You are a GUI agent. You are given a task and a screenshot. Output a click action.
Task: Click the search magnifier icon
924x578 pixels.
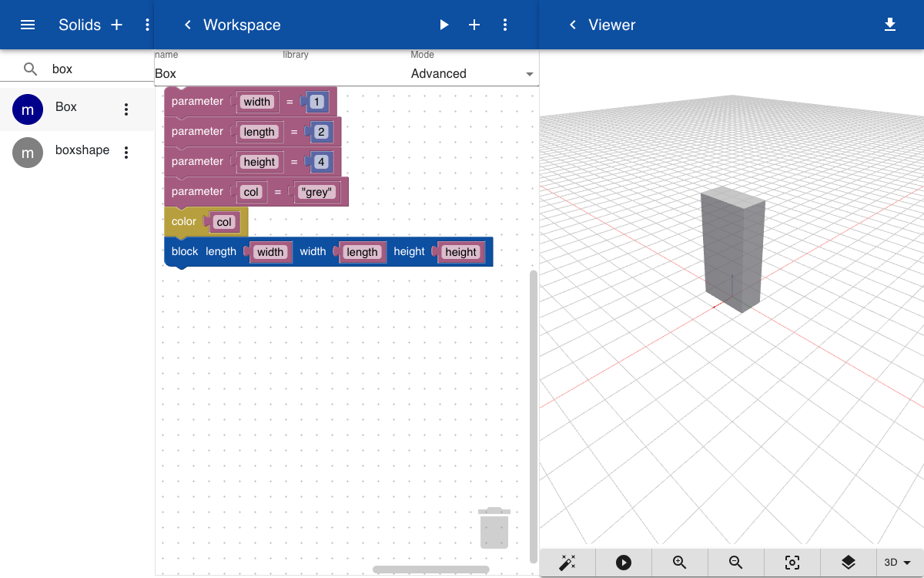pos(31,69)
